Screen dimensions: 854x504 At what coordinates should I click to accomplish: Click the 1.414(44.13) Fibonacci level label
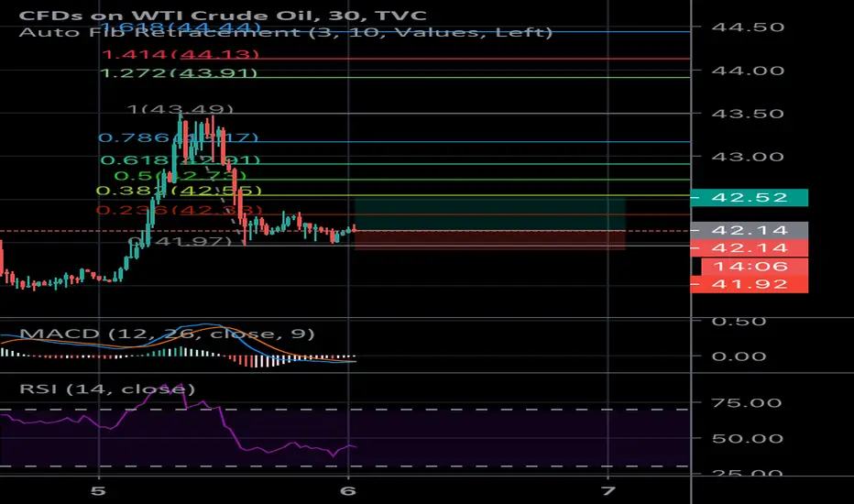click(x=181, y=54)
